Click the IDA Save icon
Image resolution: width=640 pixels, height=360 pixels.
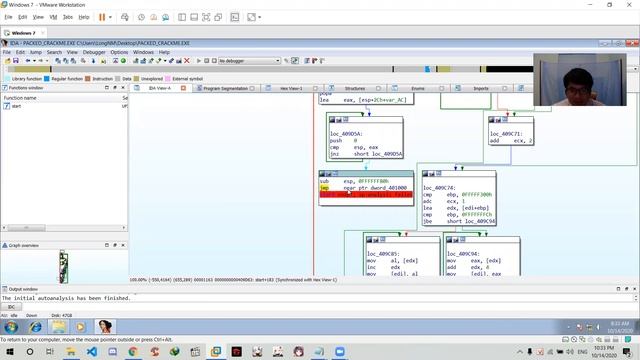16,61
